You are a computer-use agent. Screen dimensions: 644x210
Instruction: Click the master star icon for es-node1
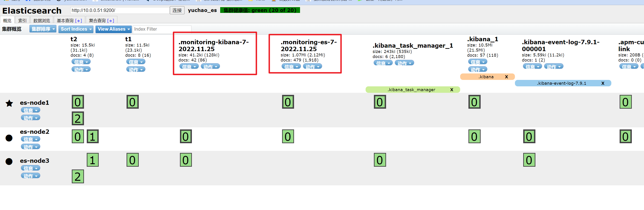[x=9, y=103]
